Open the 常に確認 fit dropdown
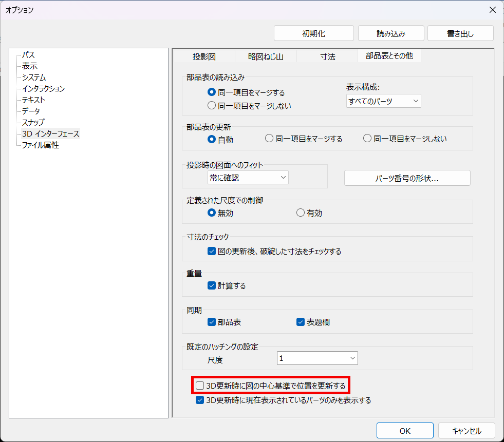Image resolution: width=504 pixels, height=442 pixels. (x=248, y=177)
